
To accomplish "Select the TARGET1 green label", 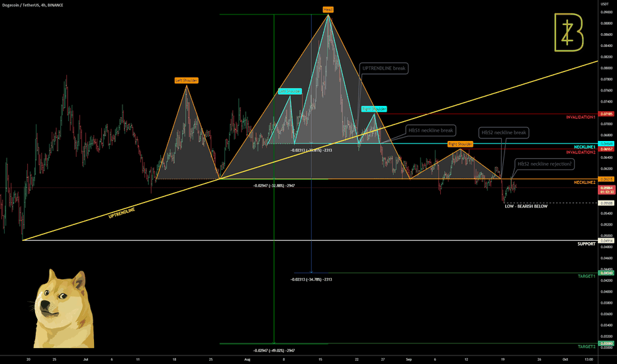I will point(587,276).
